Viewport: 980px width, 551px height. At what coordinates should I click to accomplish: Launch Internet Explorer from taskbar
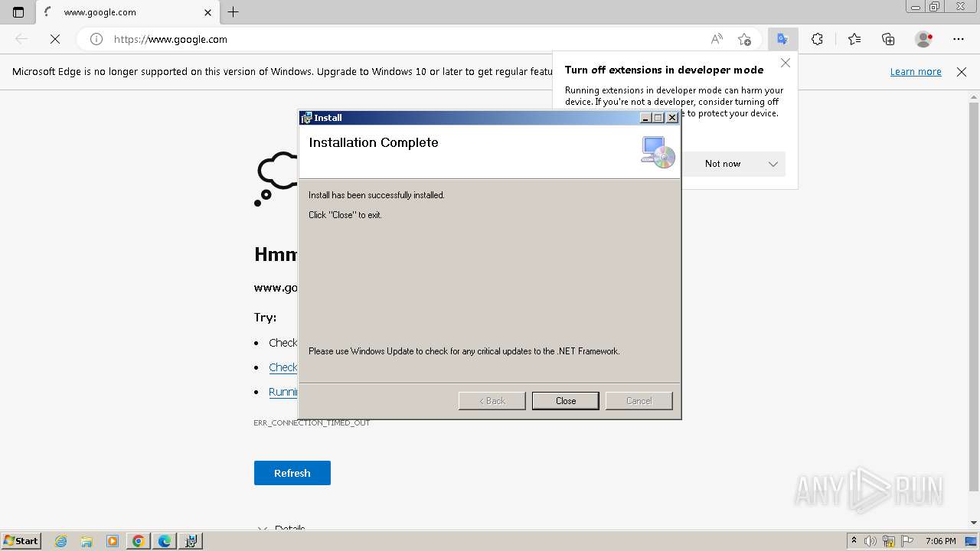pyautogui.click(x=61, y=541)
